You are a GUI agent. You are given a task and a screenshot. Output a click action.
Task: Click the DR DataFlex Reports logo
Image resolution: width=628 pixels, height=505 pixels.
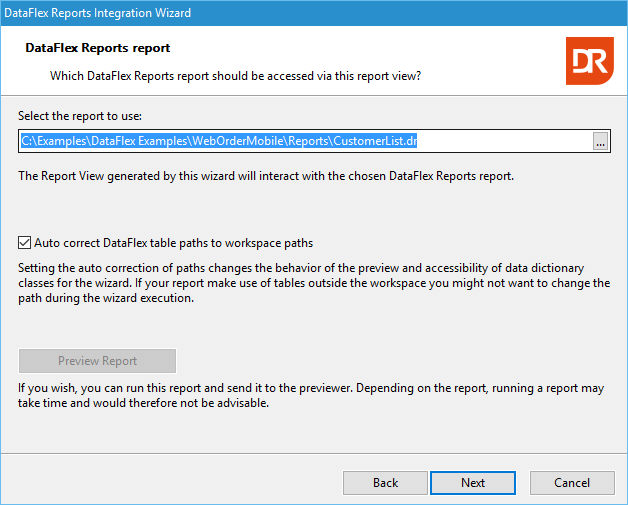pos(590,61)
